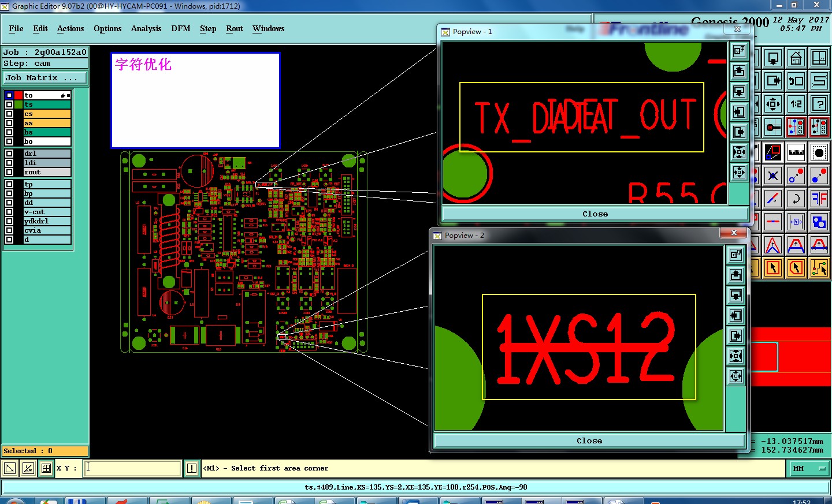
Task: Click the blue overlapping shapes icon
Action: tap(819, 222)
